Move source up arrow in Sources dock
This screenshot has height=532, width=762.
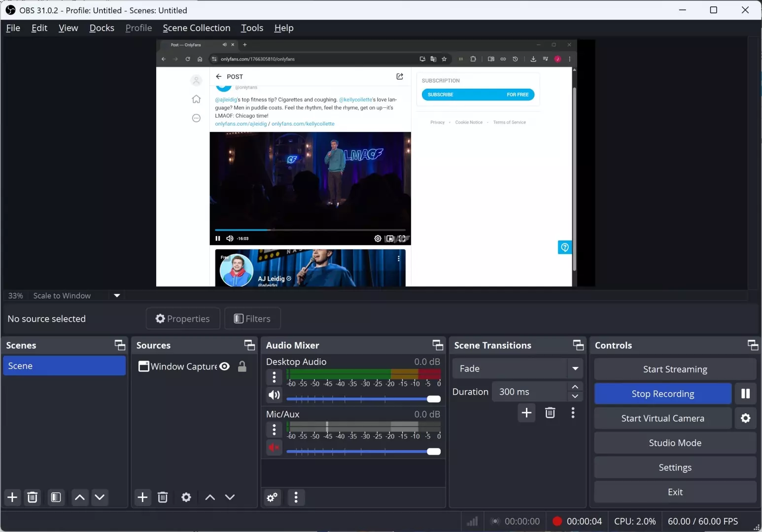click(x=210, y=498)
